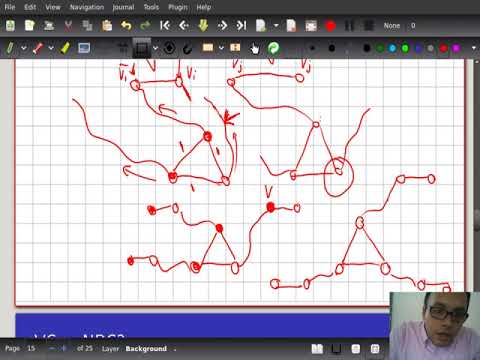This screenshot has height=360, width=480.
Task: Pause the audio playback
Action: (x=349, y=26)
